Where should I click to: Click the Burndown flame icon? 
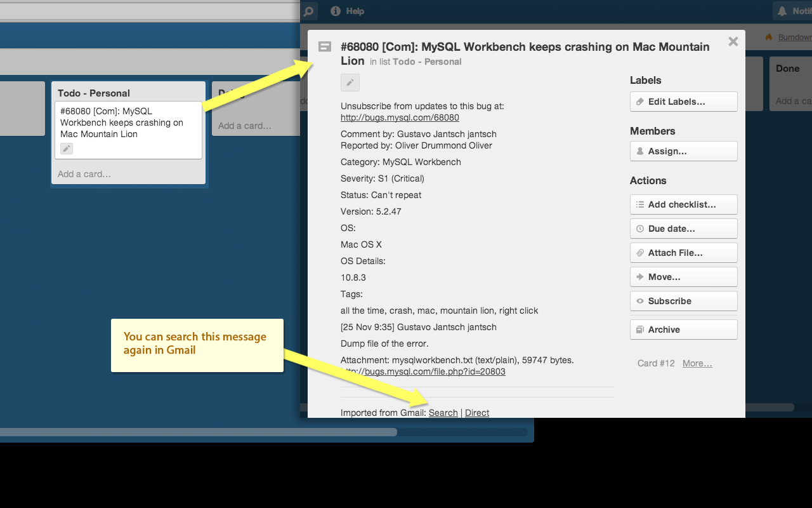tap(769, 37)
